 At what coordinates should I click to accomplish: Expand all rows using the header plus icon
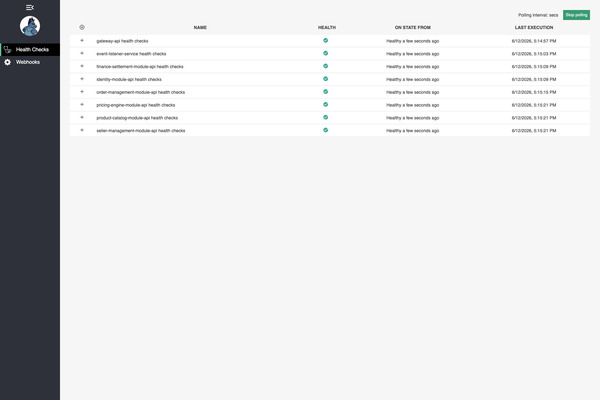point(82,27)
